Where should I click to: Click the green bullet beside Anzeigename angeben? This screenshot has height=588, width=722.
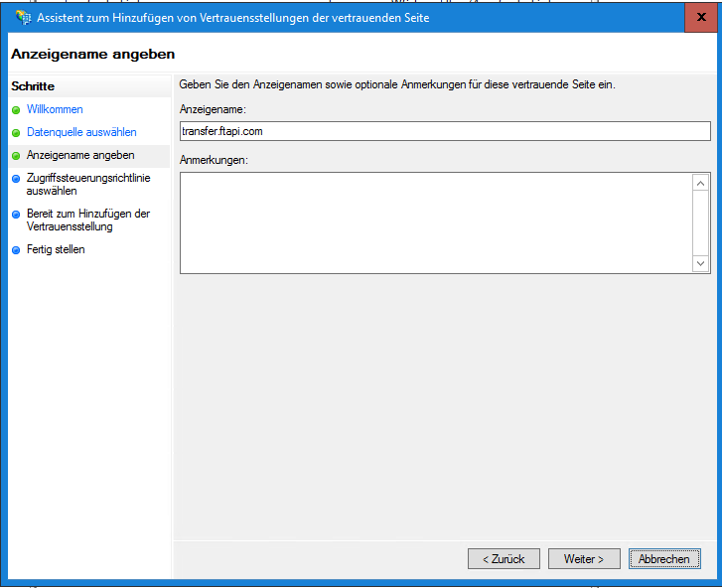click(16, 156)
